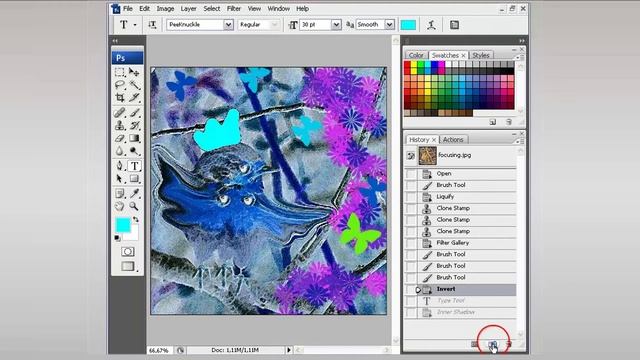This screenshot has width=640, height=360.
Task: Open the Filter menu
Action: 234,9
